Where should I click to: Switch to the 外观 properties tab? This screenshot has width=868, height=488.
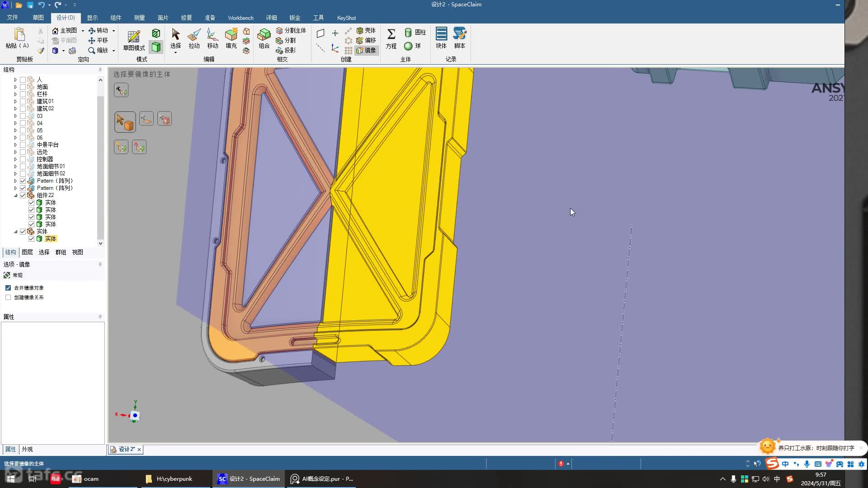(x=27, y=449)
